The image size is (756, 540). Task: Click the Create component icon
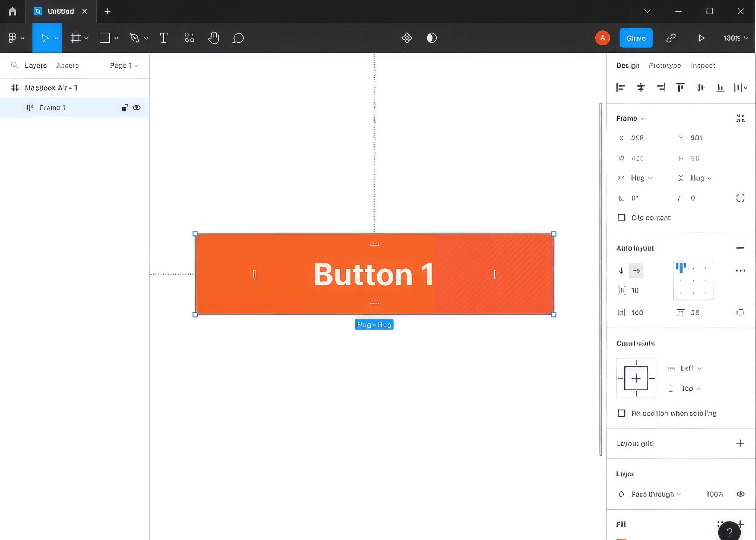point(407,38)
